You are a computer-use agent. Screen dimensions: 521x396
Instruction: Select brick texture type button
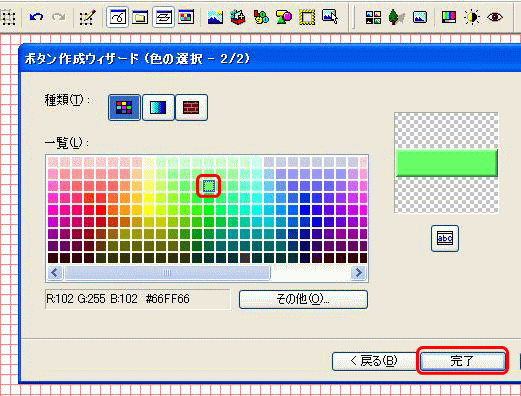coord(191,107)
